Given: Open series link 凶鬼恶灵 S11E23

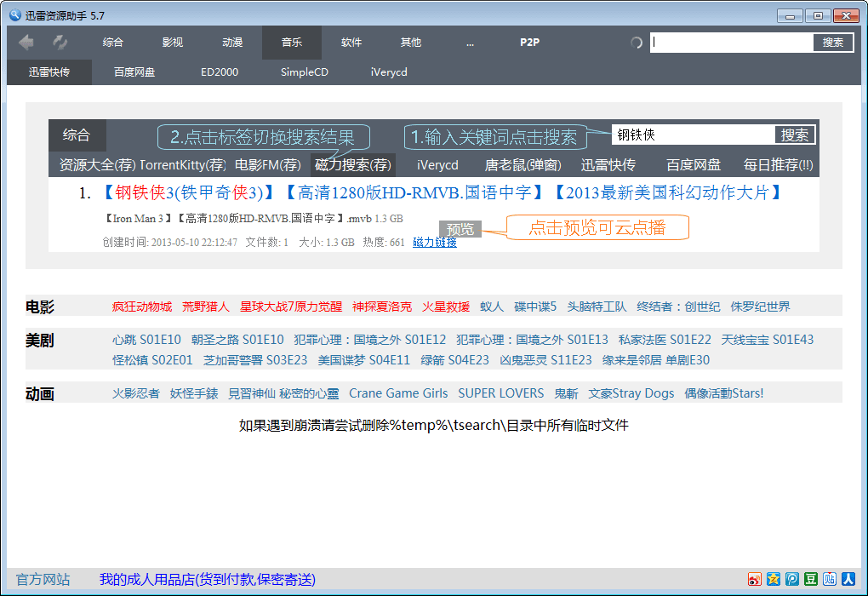Looking at the screenshot, I should pyautogui.click(x=545, y=360).
